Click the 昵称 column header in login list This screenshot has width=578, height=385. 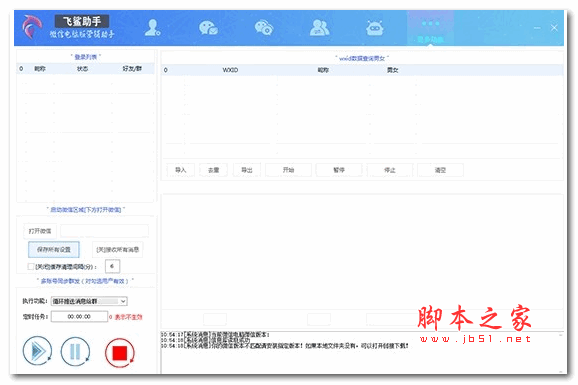tap(40, 69)
